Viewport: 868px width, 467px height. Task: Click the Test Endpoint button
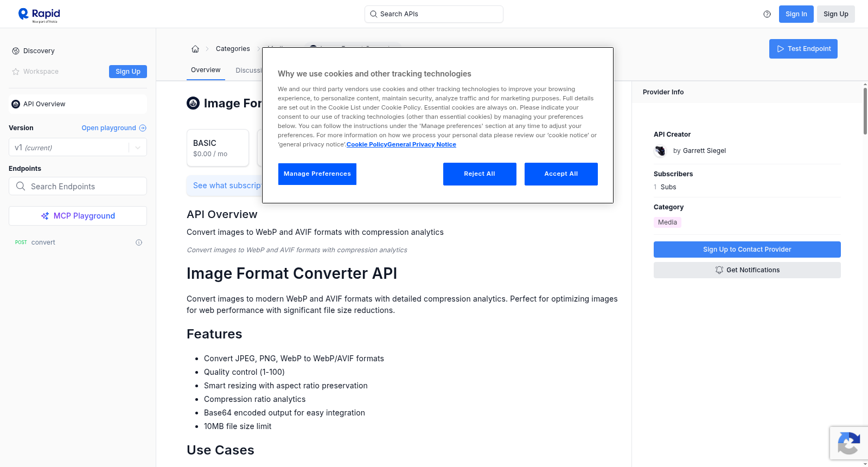pos(803,49)
